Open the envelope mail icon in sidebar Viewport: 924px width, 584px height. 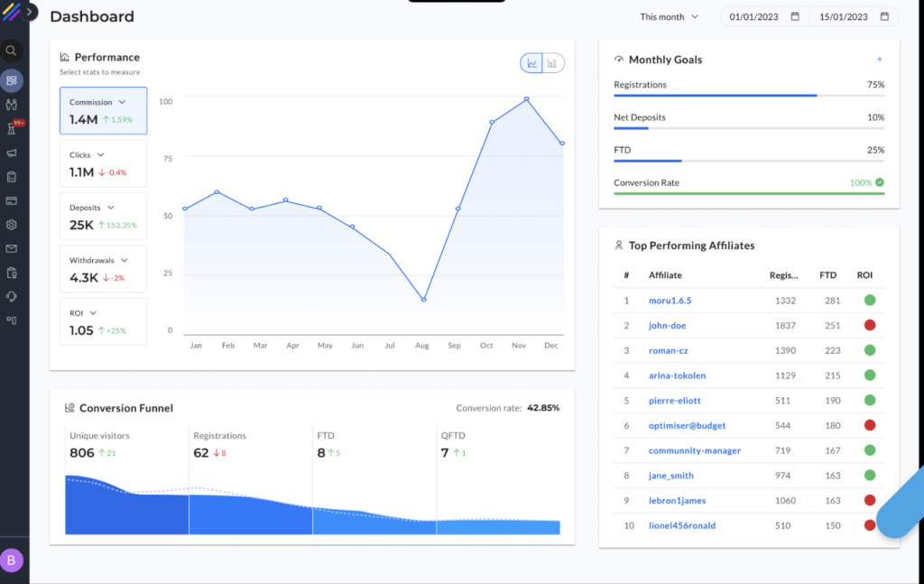pos(12,248)
